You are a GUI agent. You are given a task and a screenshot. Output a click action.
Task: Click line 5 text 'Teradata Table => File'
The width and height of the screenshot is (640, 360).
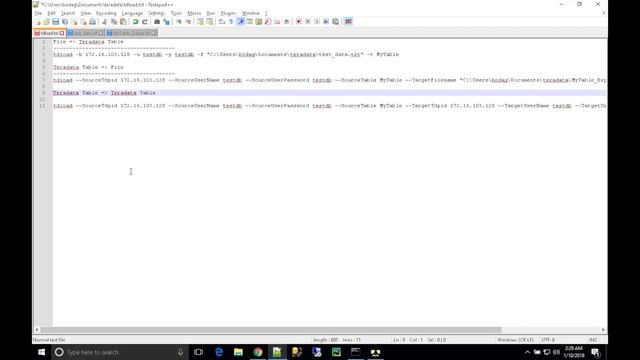pyautogui.click(x=88, y=67)
